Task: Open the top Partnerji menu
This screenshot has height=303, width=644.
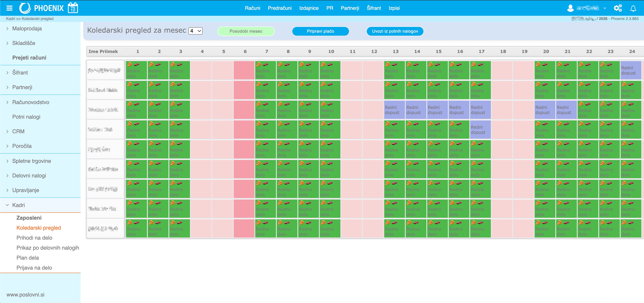Action: tap(350, 8)
